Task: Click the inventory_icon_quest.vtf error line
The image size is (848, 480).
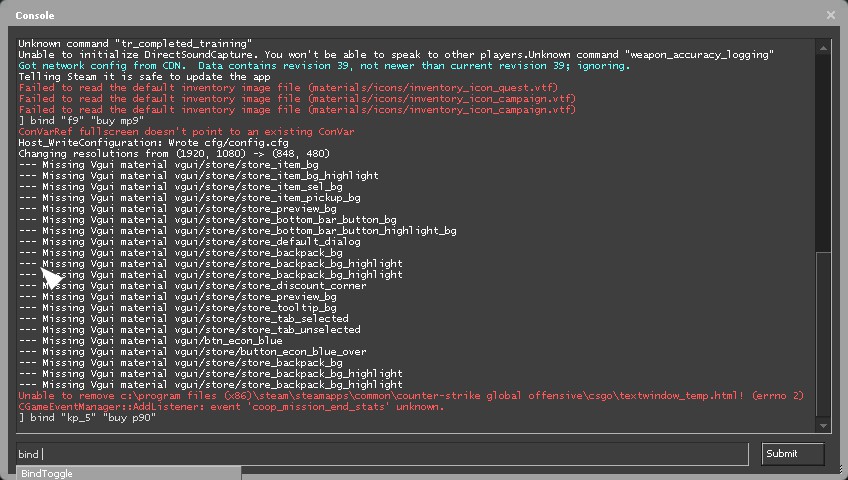Action: [288, 88]
